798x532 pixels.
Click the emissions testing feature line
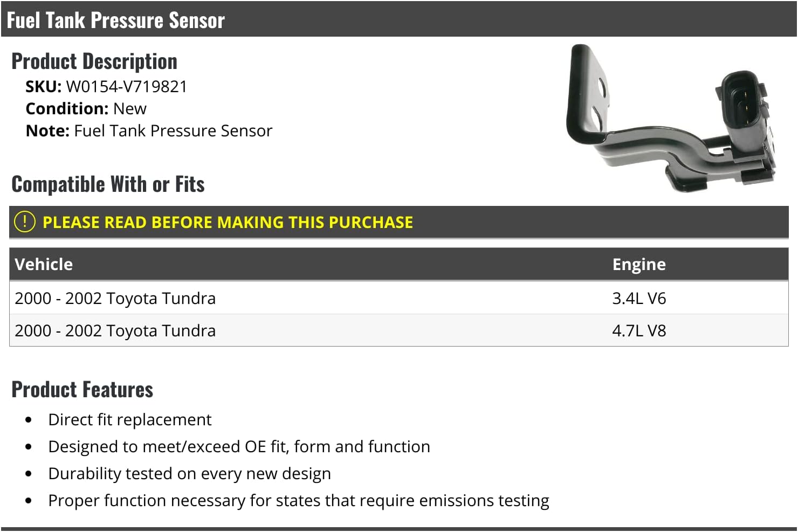(298, 501)
